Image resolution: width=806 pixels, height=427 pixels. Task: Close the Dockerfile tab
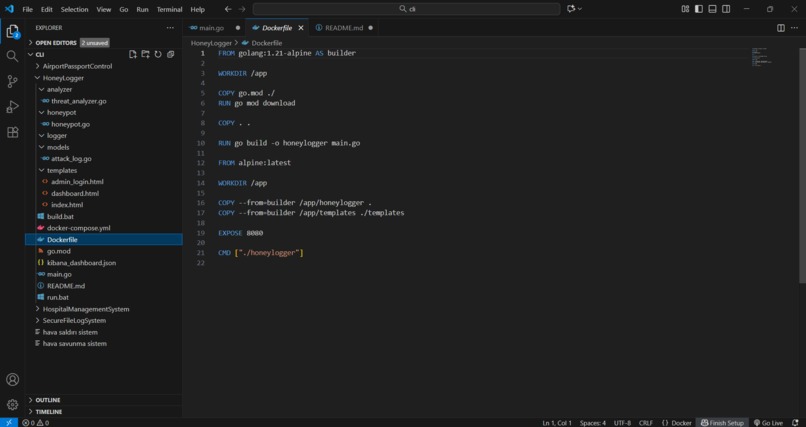(x=301, y=28)
